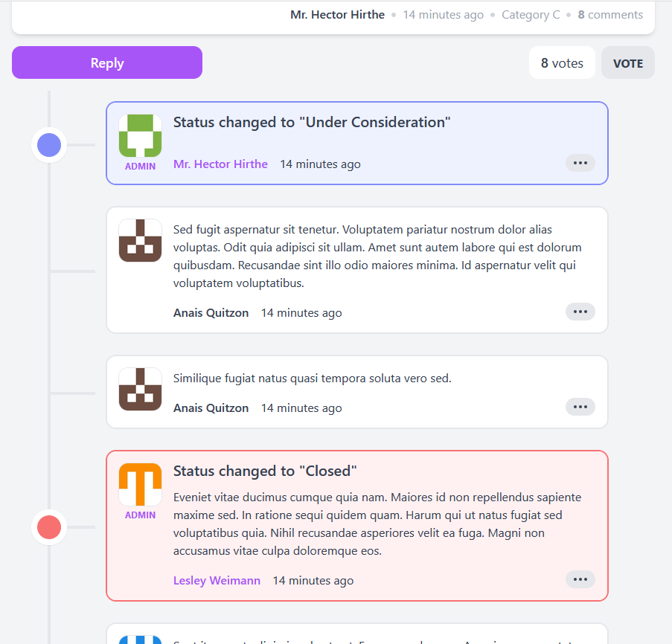Click Anais Quitzon name under "Similique fugiat" comment
This screenshot has width=672, height=644.
coord(211,408)
